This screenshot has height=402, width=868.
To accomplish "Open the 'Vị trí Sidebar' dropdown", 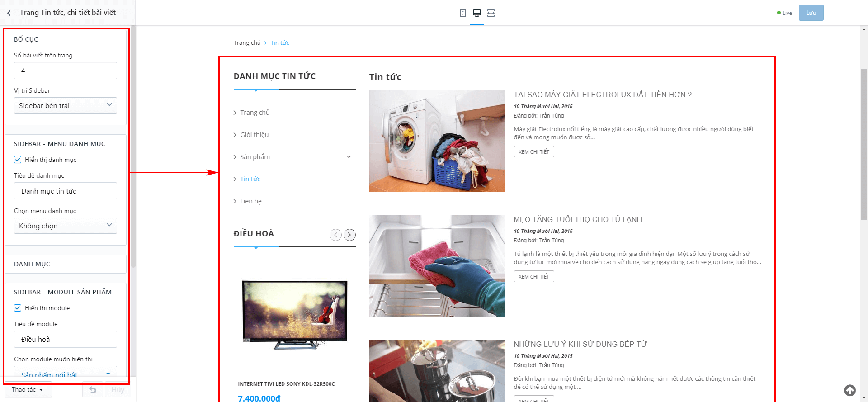I will tap(66, 105).
